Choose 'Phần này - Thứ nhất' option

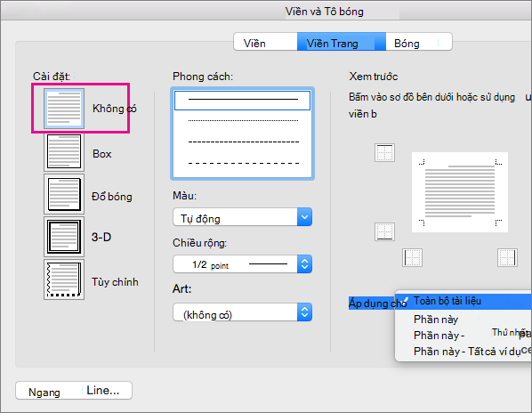coord(463,335)
